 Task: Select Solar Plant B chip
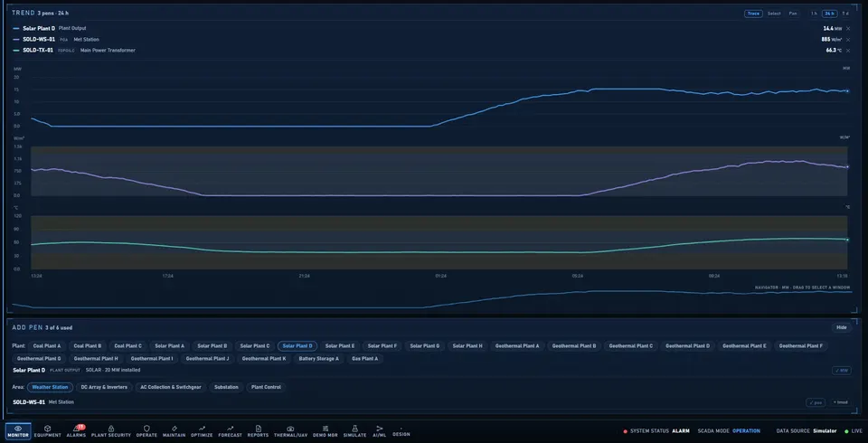pyautogui.click(x=212, y=346)
